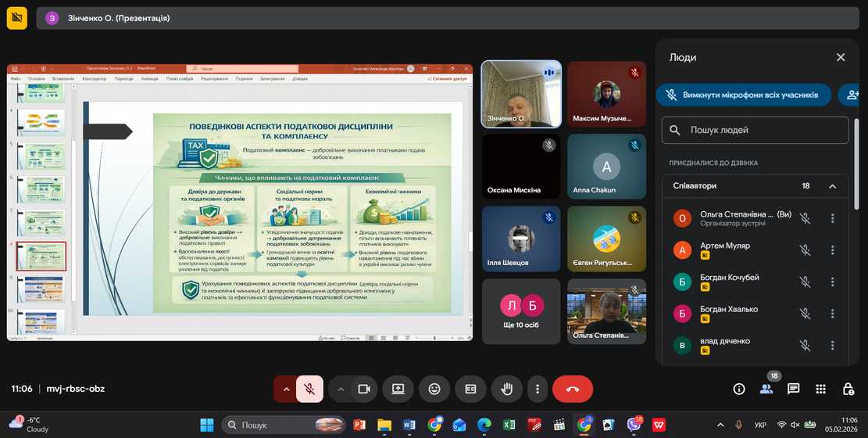Click the raise hand icon
868x438 pixels.
(506, 389)
